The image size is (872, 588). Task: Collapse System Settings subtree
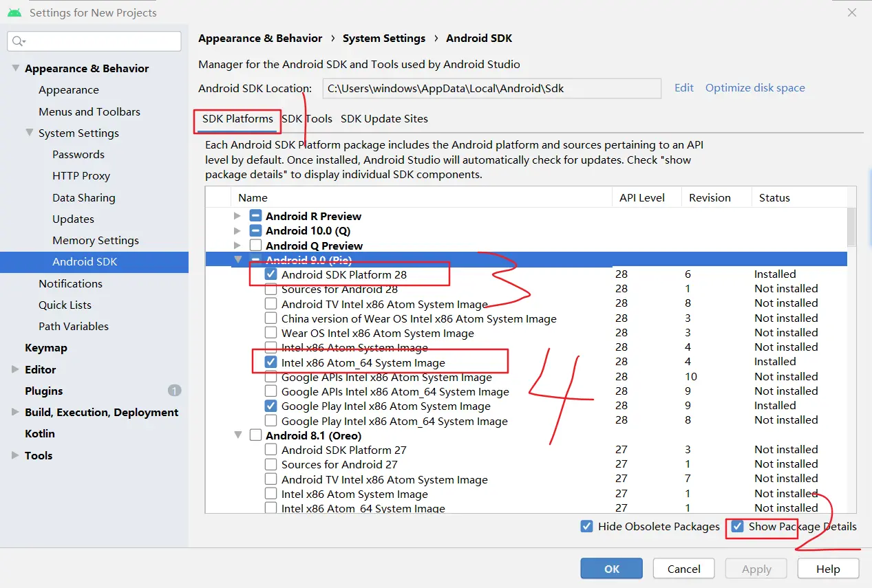29,133
